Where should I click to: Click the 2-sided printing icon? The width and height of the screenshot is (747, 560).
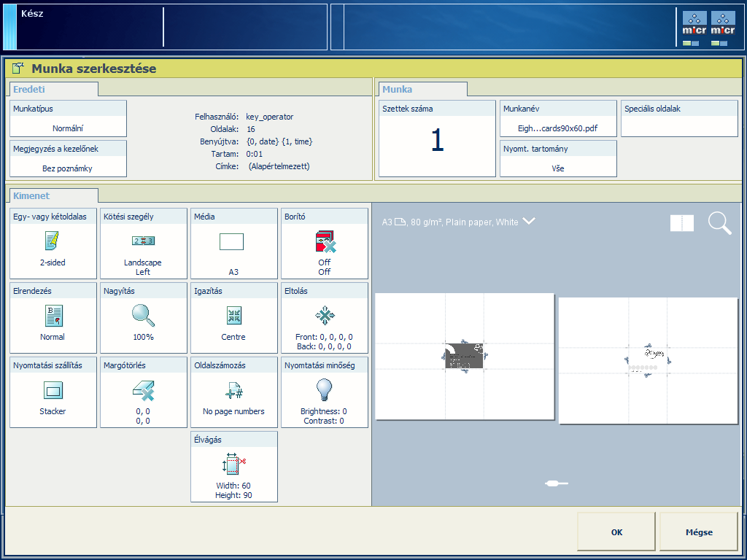tap(53, 240)
